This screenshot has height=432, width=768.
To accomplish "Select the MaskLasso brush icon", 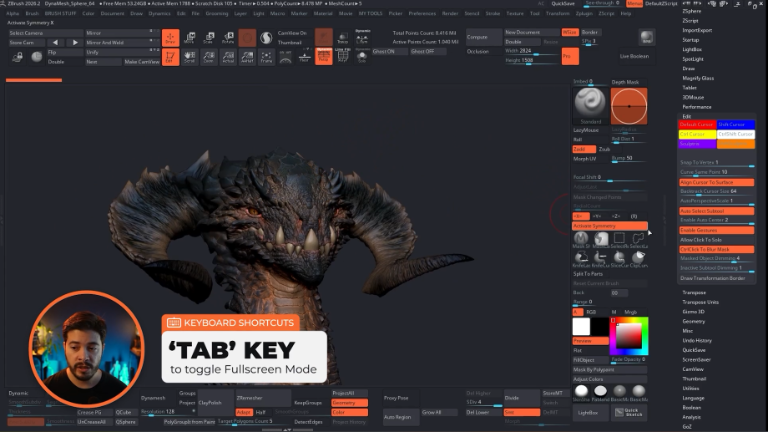I will tap(600, 240).
